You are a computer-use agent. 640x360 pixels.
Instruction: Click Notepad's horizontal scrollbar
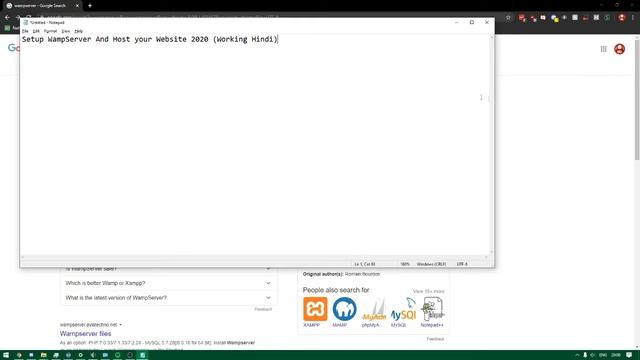click(x=255, y=258)
